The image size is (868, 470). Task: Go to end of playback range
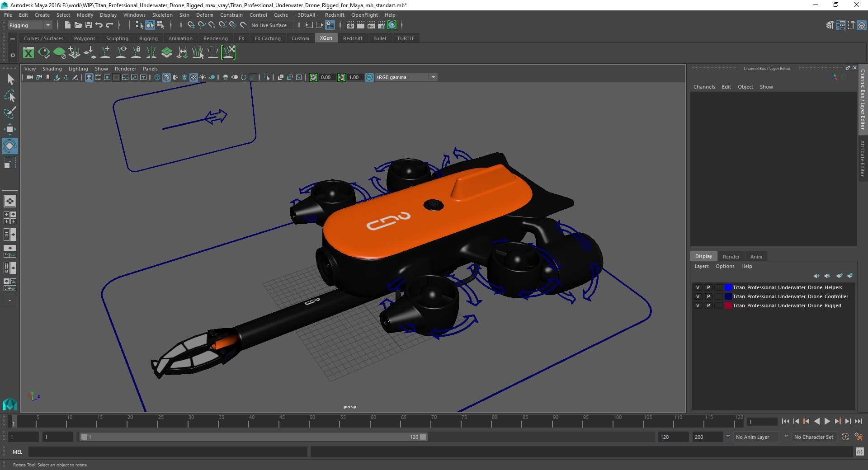pos(859,421)
